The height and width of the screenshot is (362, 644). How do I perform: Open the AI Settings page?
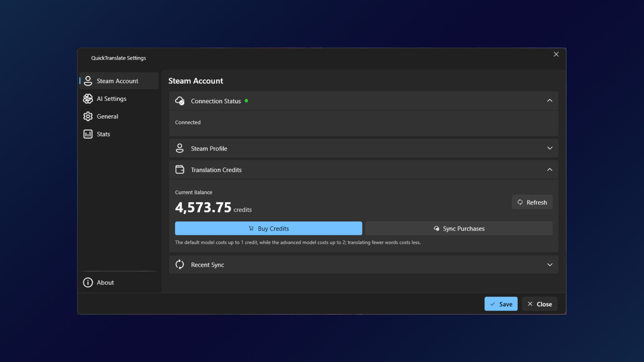pyautogui.click(x=111, y=99)
